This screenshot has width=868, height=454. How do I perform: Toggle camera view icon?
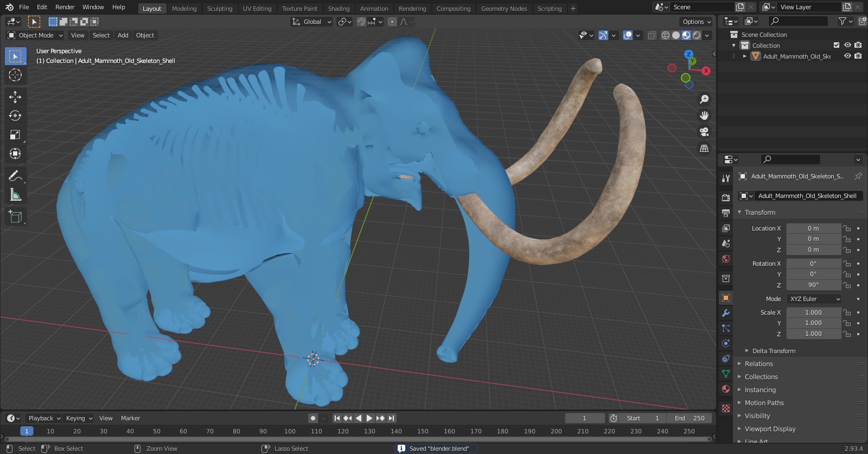click(x=704, y=132)
